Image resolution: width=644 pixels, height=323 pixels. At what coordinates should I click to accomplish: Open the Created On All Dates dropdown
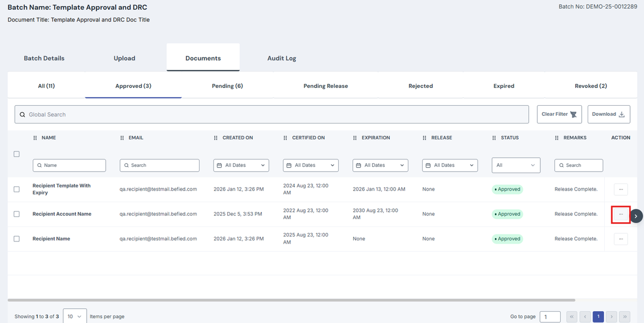tap(241, 165)
